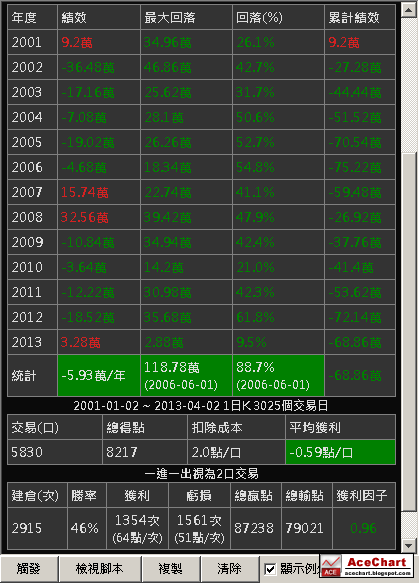Click the 1354次 winning trades cell

(137, 528)
